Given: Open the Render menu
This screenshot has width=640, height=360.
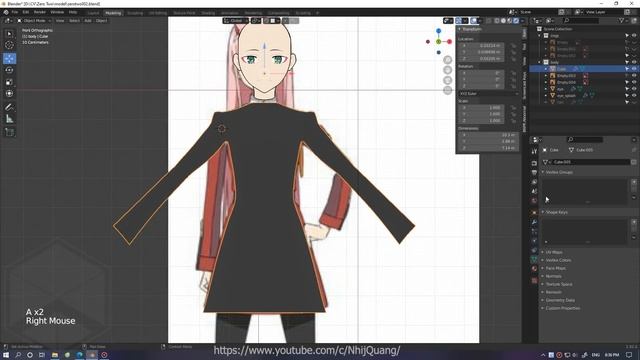Looking at the screenshot, I should (40, 12).
